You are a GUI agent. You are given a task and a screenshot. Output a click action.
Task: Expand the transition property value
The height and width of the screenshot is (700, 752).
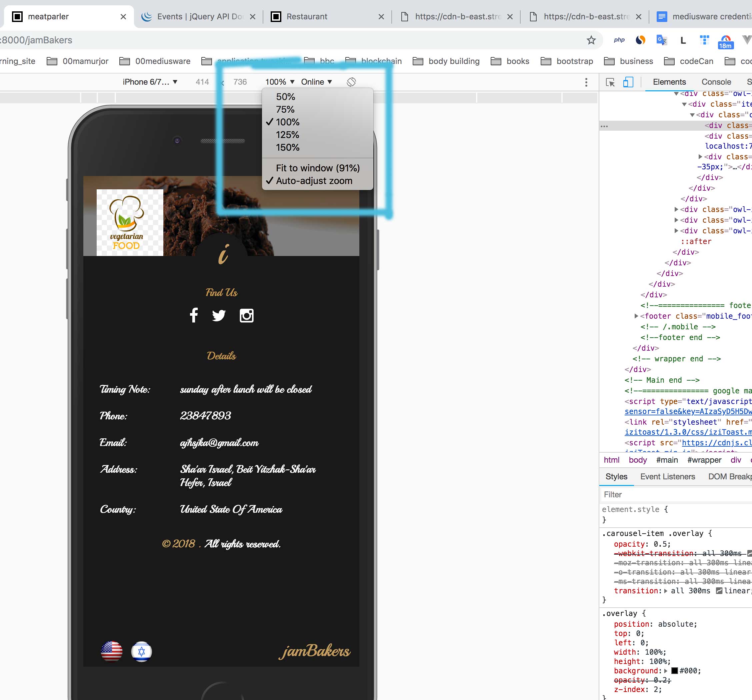666,591
